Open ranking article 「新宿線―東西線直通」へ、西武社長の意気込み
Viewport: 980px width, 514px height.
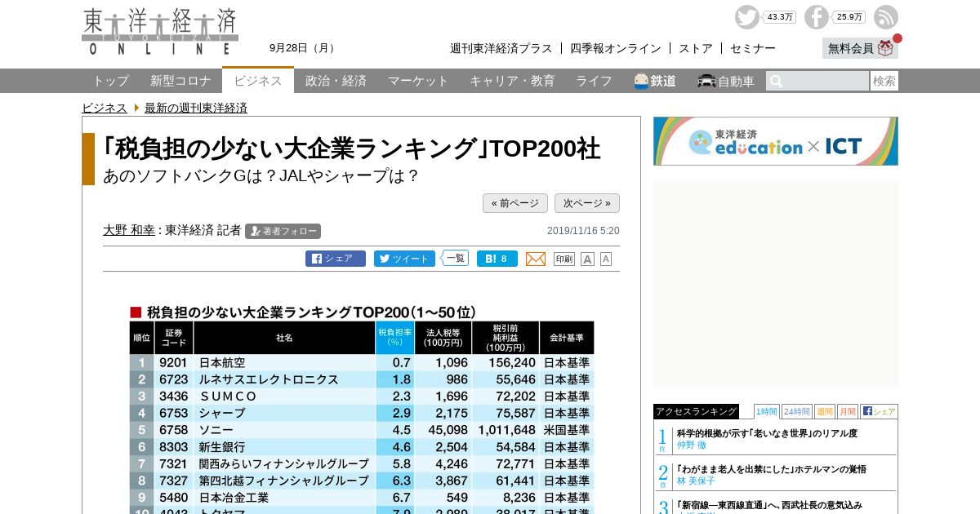(x=769, y=505)
